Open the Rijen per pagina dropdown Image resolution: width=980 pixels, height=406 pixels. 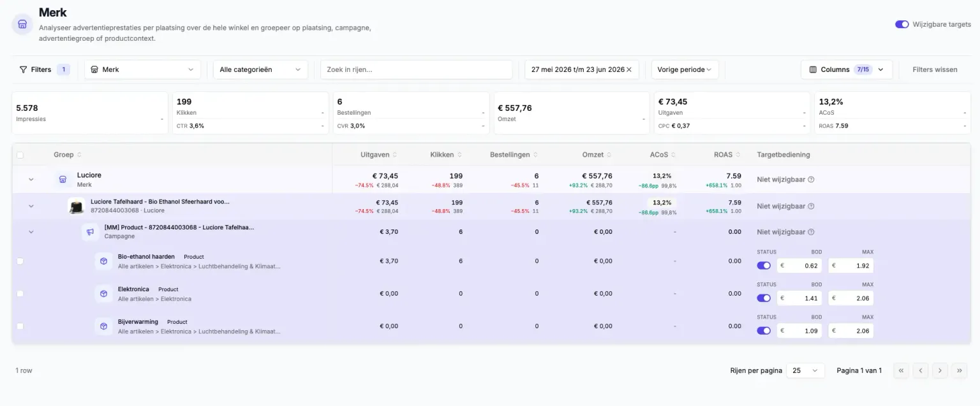[805, 370]
